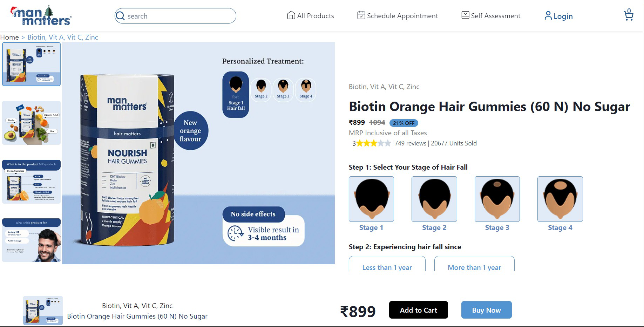Open the shopping cart icon
Image resolution: width=644 pixels, height=327 pixels.
[x=628, y=15]
